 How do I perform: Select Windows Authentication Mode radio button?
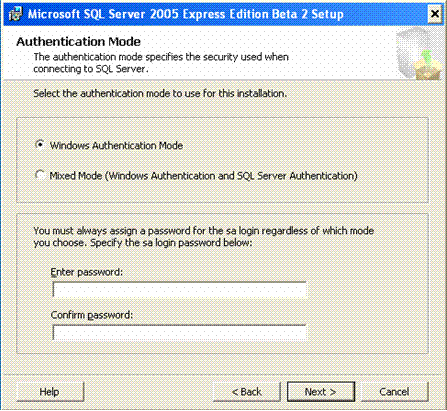[x=40, y=145]
